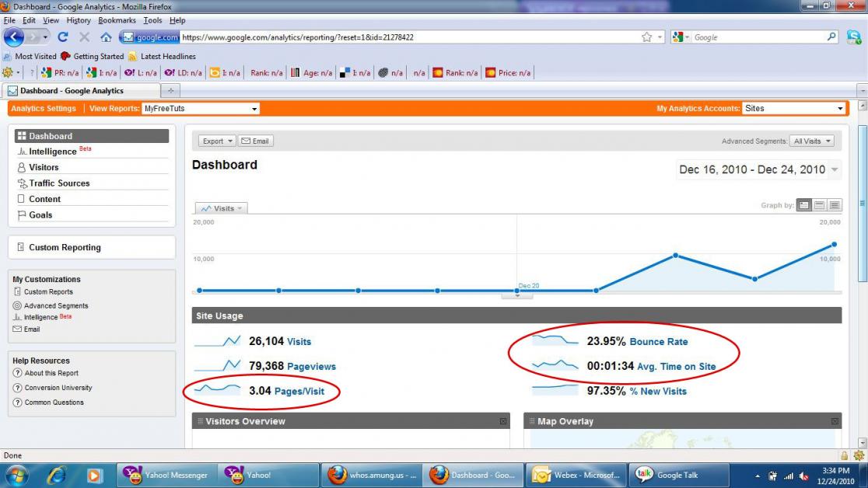Open the History menu
Image resolution: width=868 pixels, height=488 pixels.
[x=79, y=20]
